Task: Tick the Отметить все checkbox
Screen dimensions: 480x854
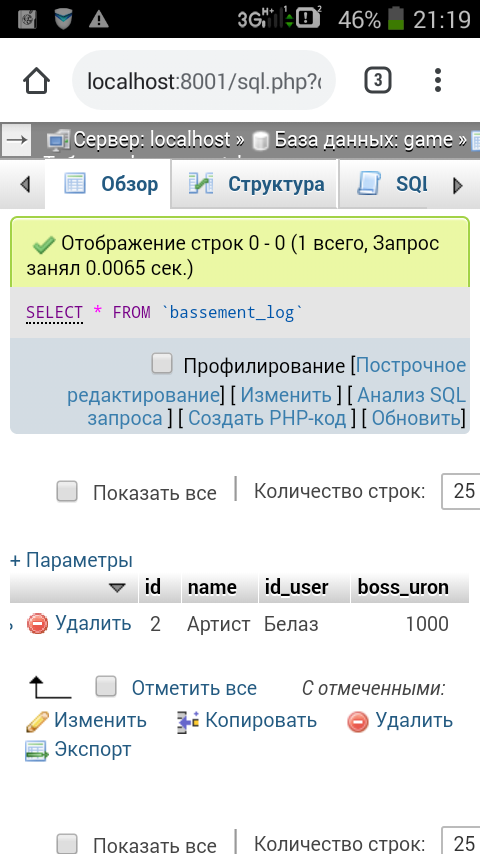Action: pyautogui.click(x=106, y=687)
